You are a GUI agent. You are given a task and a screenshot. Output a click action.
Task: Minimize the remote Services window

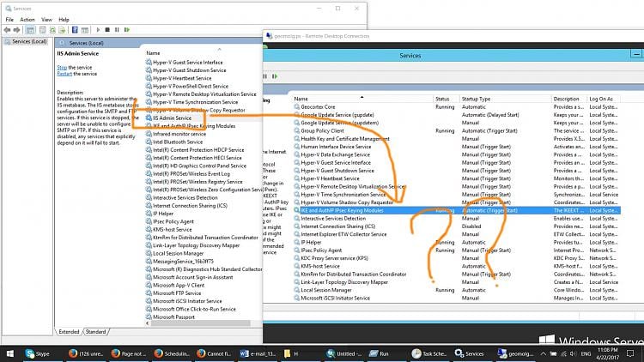tap(636, 54)
